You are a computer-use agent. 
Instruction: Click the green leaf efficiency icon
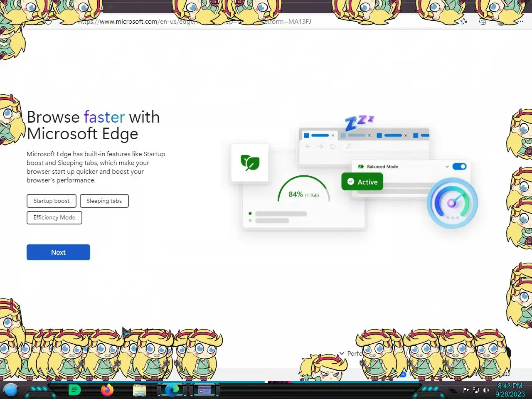click(x=250, y=163)
